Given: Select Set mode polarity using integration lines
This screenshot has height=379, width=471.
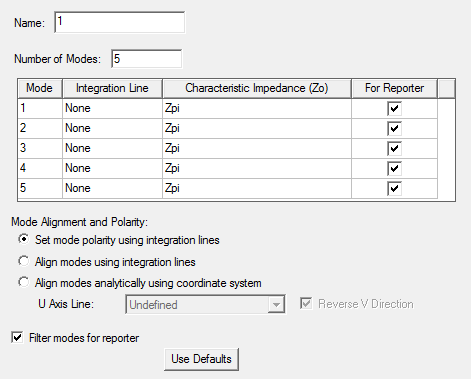Looking at the screenshot, I should [x=24, y=239].
